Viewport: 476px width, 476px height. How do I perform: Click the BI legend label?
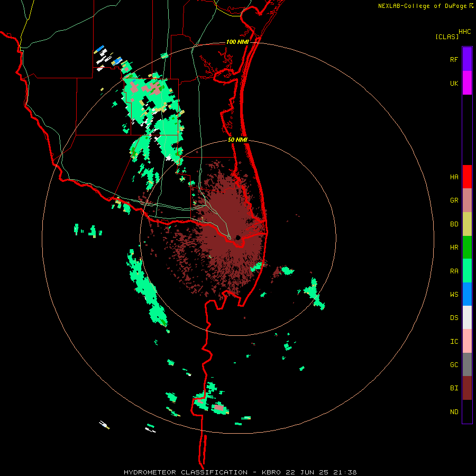point(454,388)
